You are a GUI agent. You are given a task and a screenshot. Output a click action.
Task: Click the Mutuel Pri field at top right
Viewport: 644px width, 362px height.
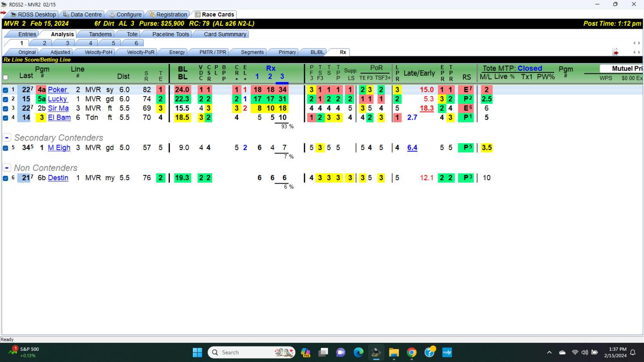pyautogui.click(x=621, y=69)
